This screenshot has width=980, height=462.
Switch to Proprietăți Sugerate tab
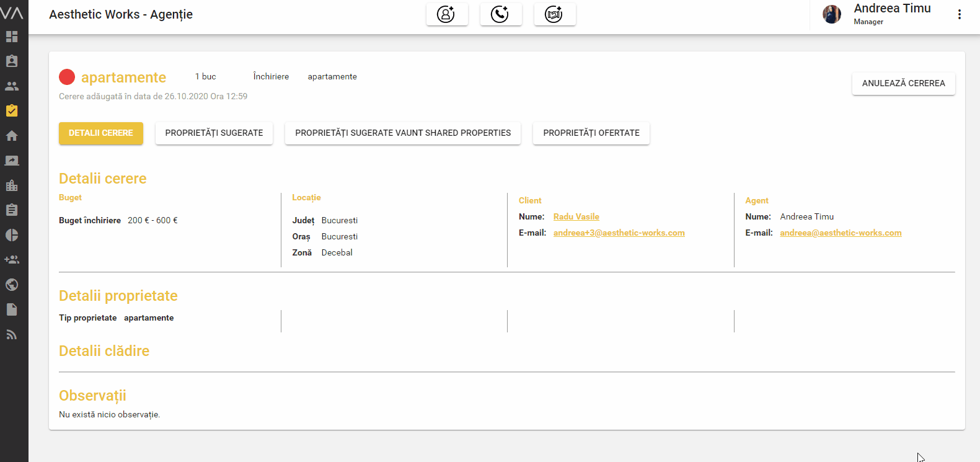tap(214, 133)
